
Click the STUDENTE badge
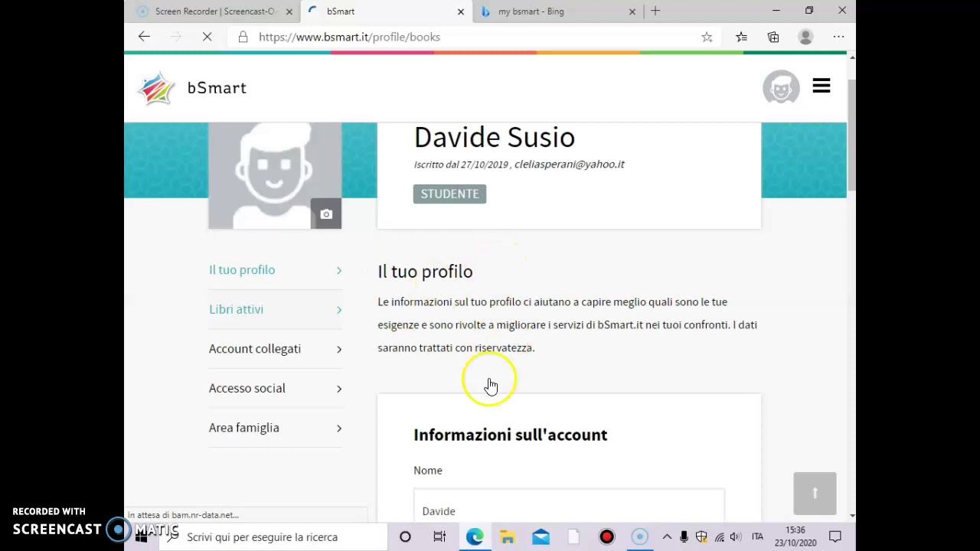pyautogui.click(x=449, y=194)
